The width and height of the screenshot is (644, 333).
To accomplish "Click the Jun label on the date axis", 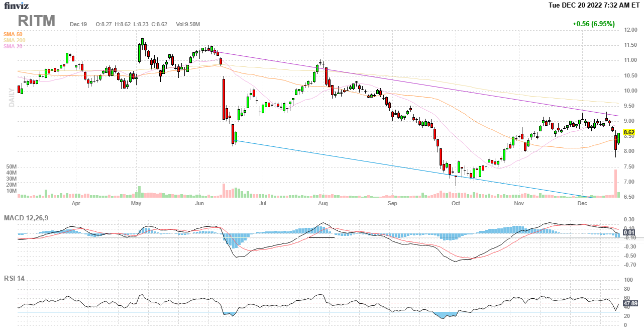I will [199, 204].
